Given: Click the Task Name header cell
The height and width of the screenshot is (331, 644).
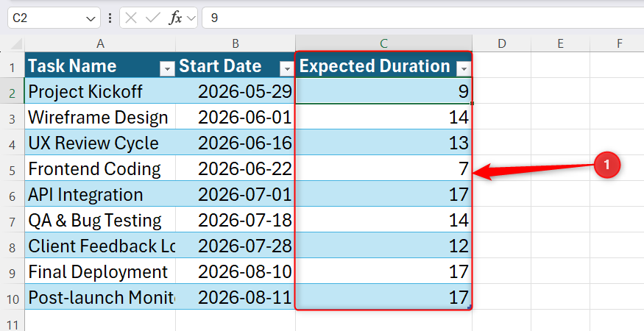Looking at the screenshot, I should (x=100, y=65).
